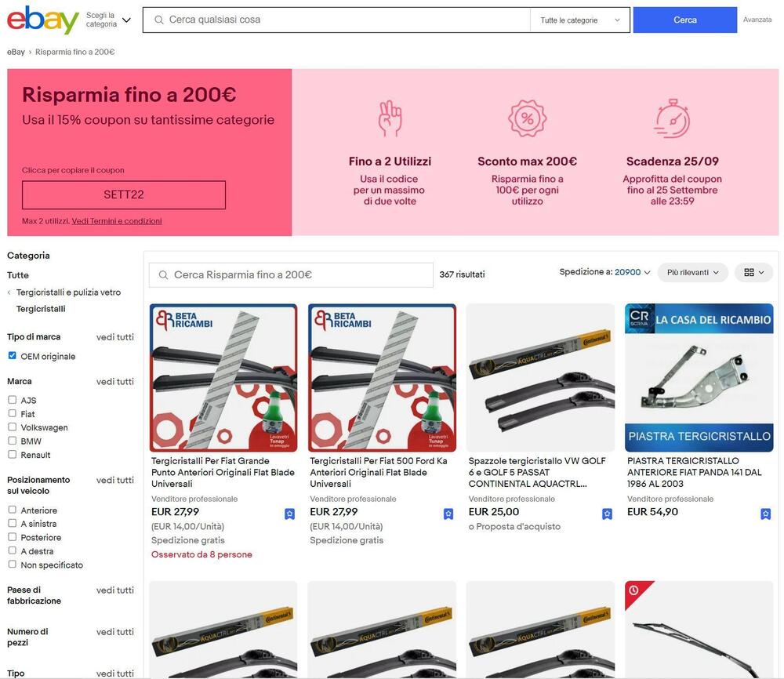Enable the Anteriore position filter
The width and height of the screenshot is (784, 679).
[x=12, y=510]
